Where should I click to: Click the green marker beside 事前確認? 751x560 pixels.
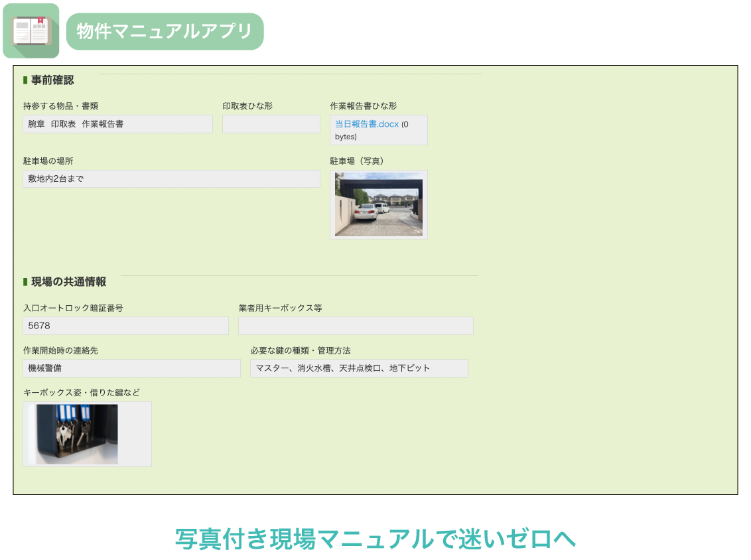[25, 80]
